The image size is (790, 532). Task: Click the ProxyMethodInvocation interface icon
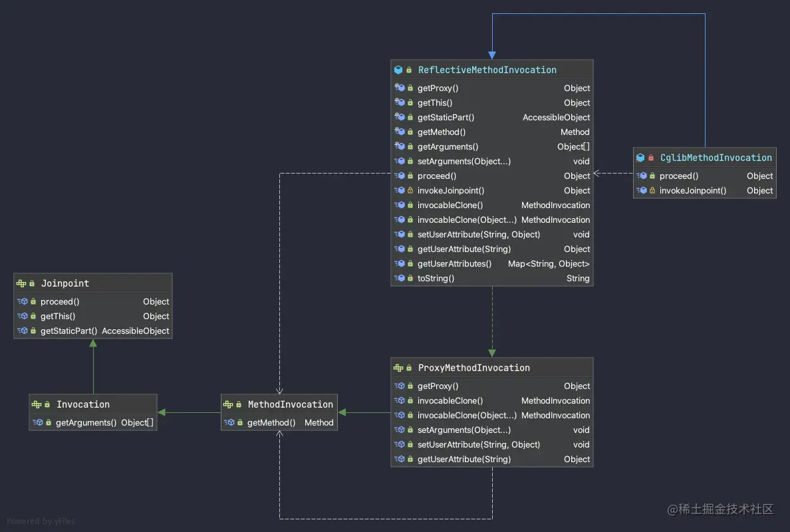[x=398, y=368]
